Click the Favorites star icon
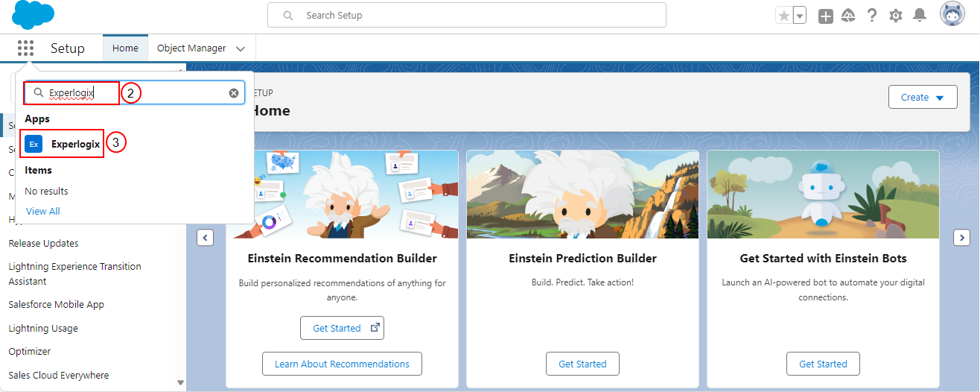This screenshot has height=392, width=980. pos(783,16)
